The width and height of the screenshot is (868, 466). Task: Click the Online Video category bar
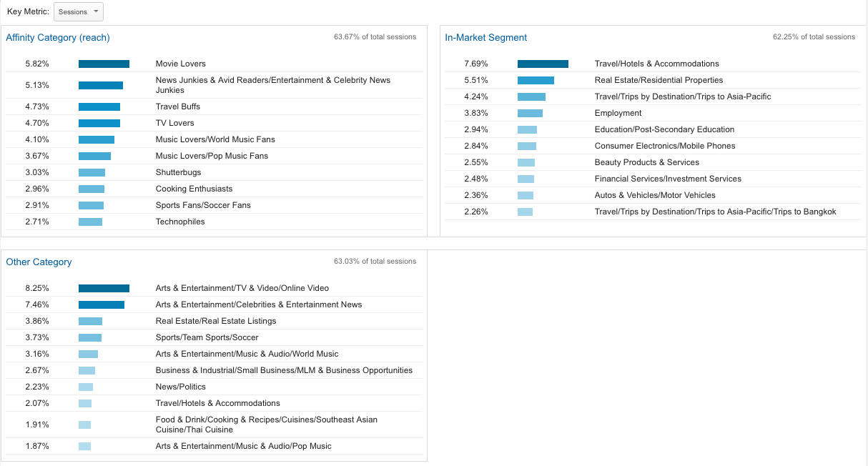[104, 288]
